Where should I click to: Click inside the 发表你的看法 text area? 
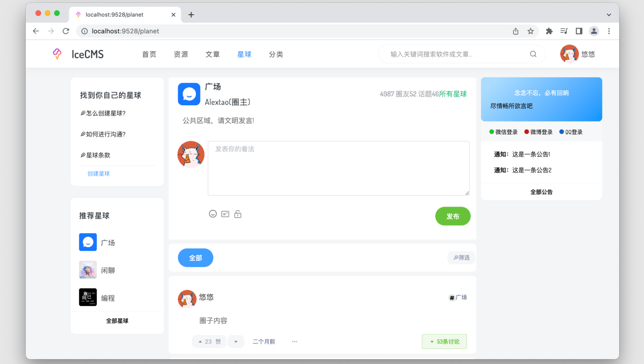(x=338, y=168)
